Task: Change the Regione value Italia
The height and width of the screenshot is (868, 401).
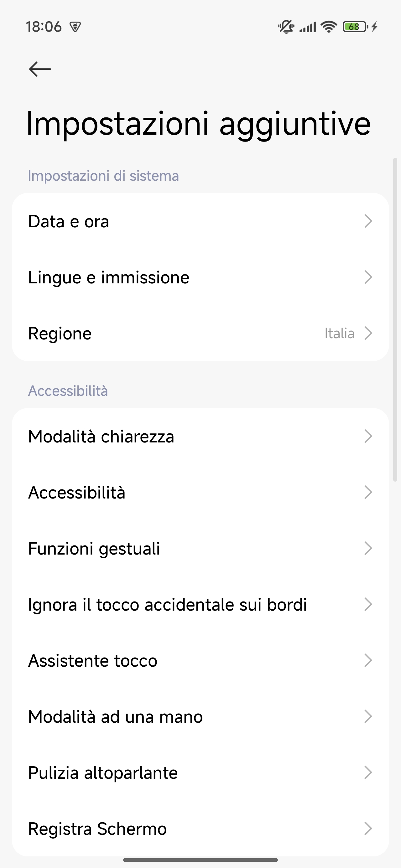Action: (339, 333)
